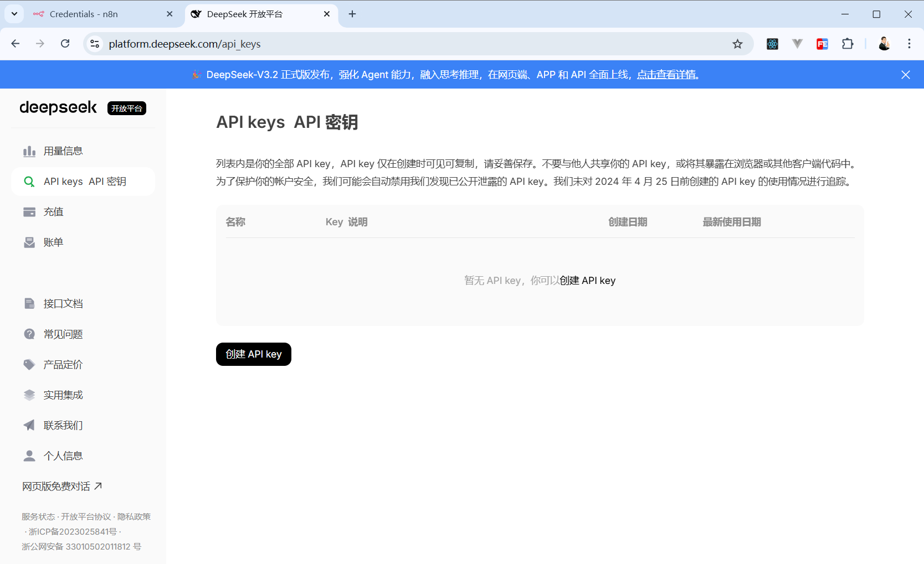Open the browser Extensions puzzle icon

click(848, 44)
